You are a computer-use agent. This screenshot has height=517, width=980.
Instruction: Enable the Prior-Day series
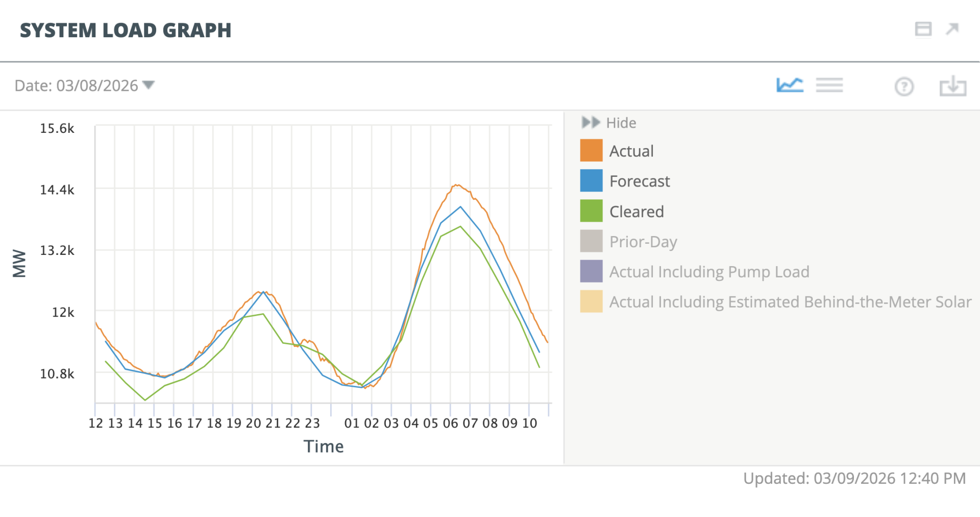[x=643, y=242]
